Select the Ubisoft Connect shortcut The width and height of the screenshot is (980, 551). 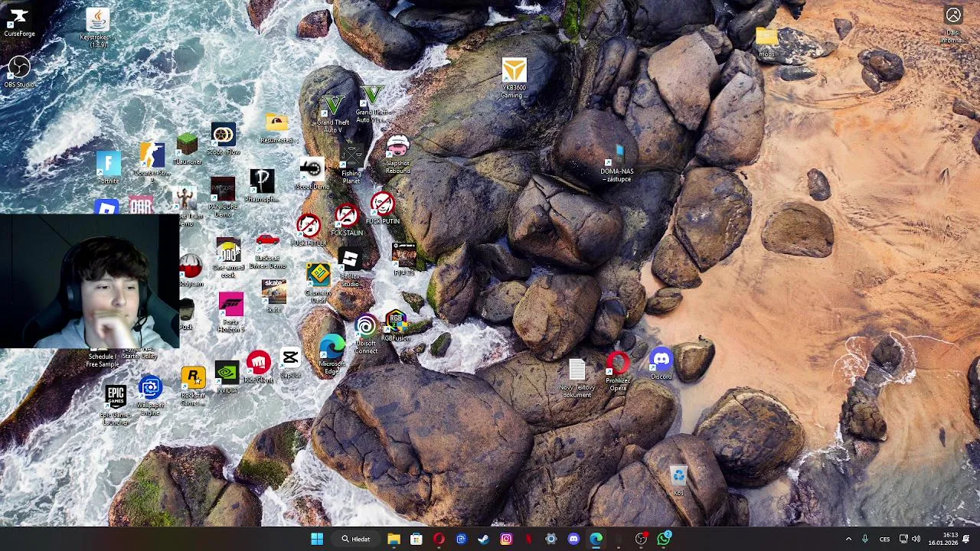(x=366, y=335)
